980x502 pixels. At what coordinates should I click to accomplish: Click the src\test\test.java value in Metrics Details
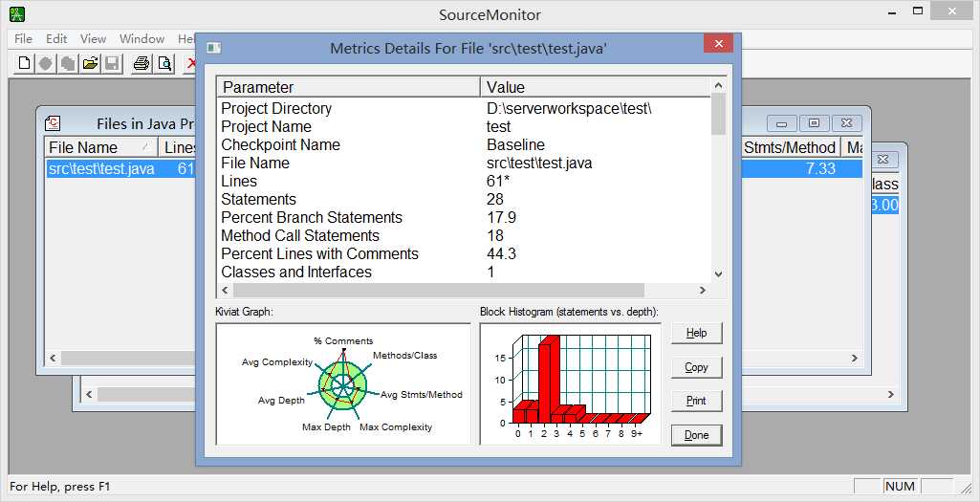click(x=539, y=163)
